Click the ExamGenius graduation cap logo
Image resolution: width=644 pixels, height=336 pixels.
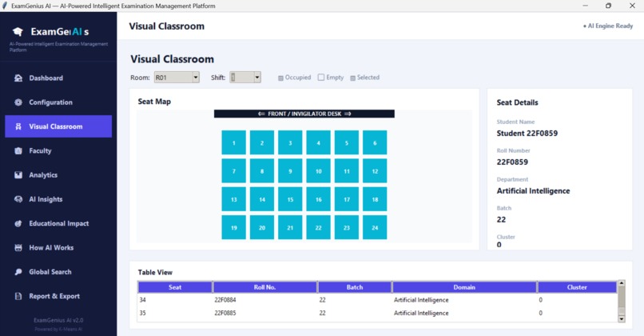pos(18,32)
